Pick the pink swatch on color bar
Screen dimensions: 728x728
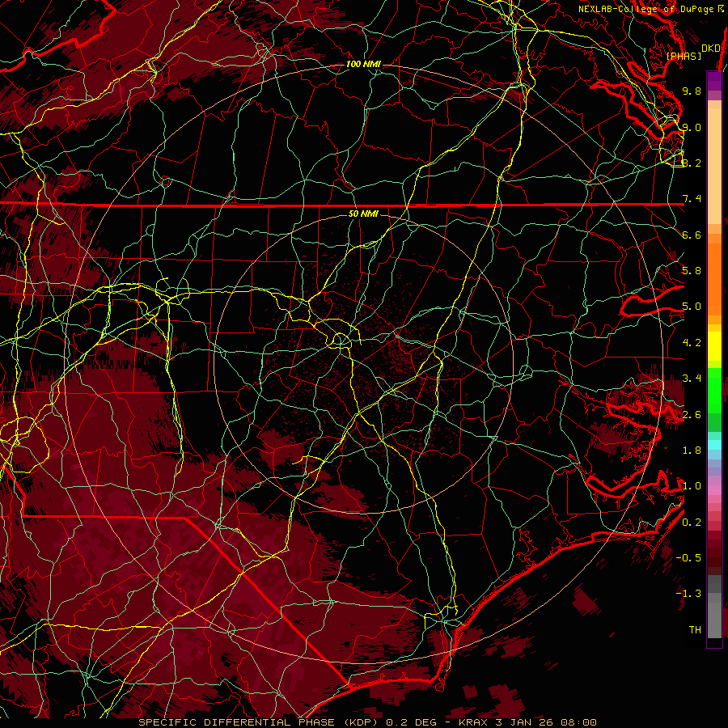714,490
